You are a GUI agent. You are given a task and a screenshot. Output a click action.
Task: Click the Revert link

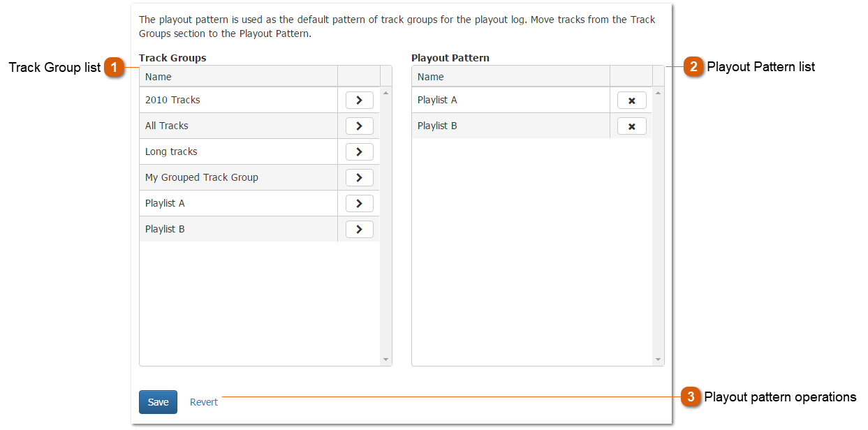(203, 401)
